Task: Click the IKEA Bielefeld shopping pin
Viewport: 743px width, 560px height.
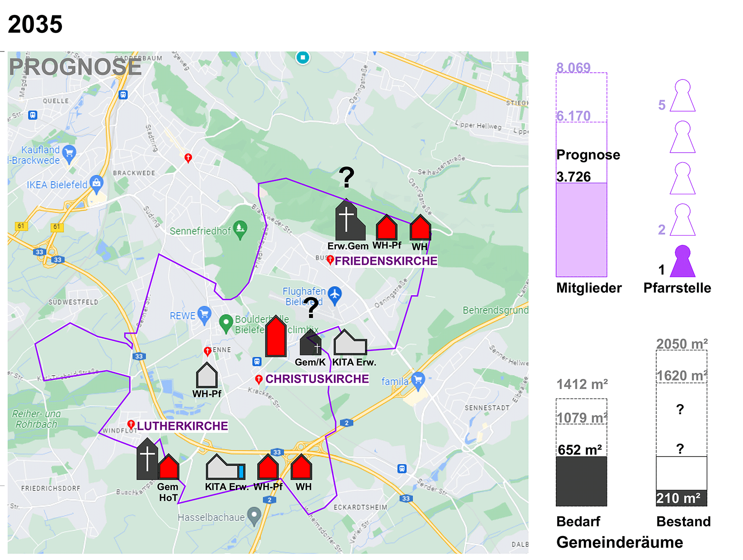Action: (96, 184)
